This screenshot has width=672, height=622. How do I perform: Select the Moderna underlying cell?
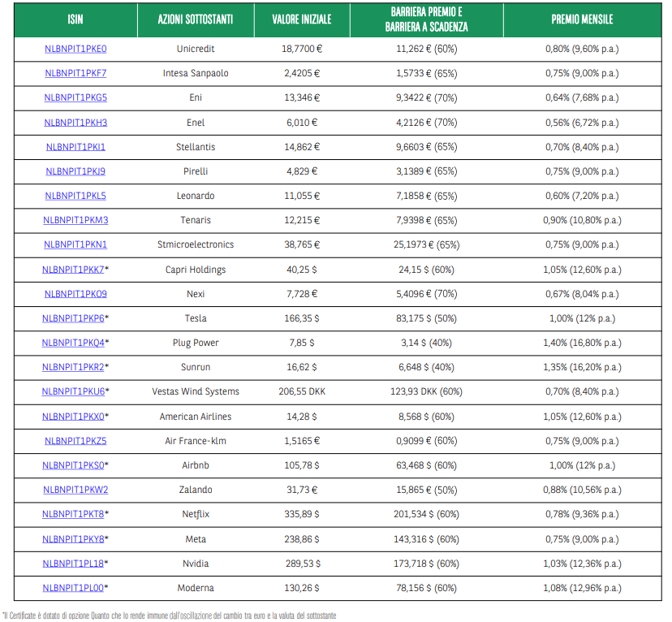tap(196, 588)
